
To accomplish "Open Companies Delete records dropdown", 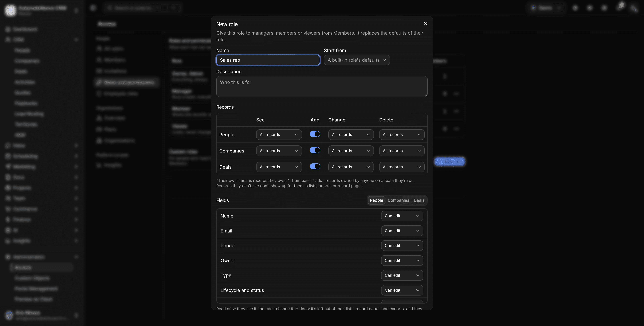I will (402, 151).
